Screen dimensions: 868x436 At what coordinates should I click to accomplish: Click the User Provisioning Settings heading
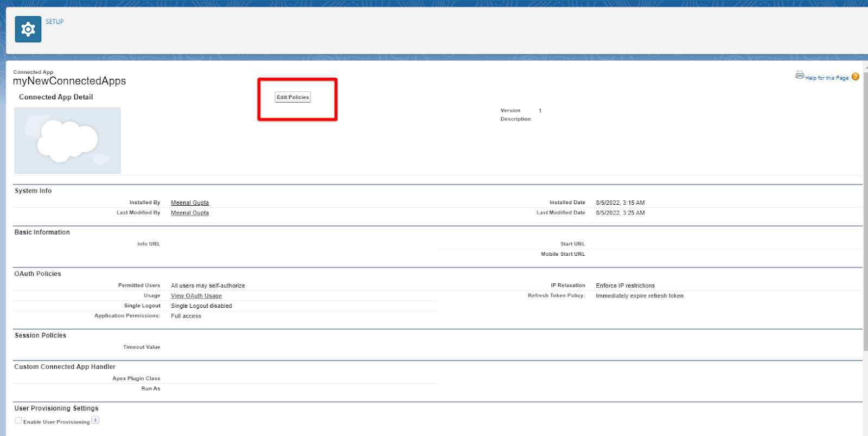tap(56, 408)
